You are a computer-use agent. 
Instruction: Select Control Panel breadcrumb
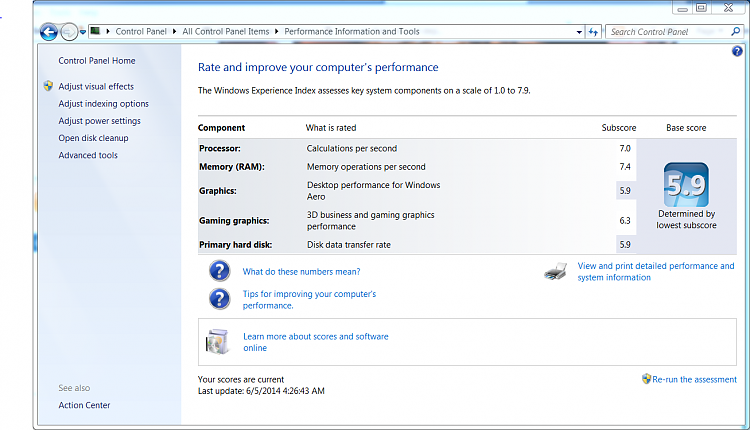[141, 32]
